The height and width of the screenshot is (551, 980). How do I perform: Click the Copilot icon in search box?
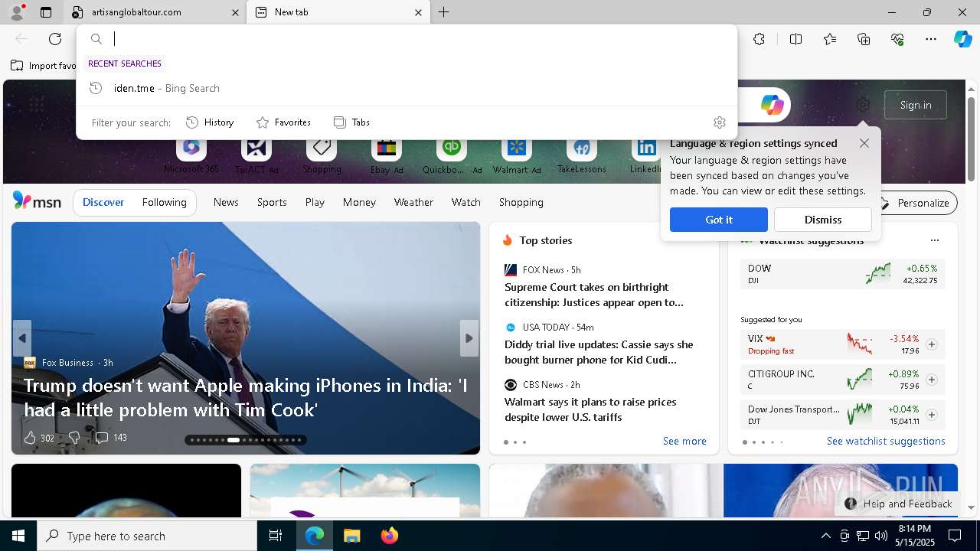point(772,105)
